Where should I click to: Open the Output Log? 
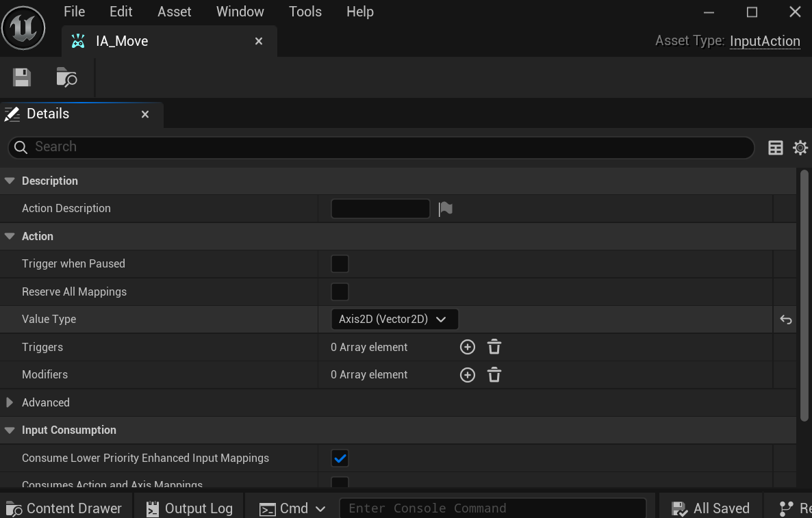point(189,508)
